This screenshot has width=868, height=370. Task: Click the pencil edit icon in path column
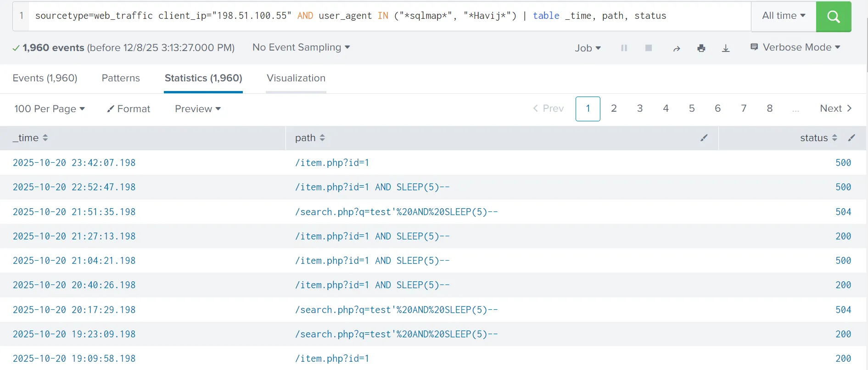coord(704,137)
